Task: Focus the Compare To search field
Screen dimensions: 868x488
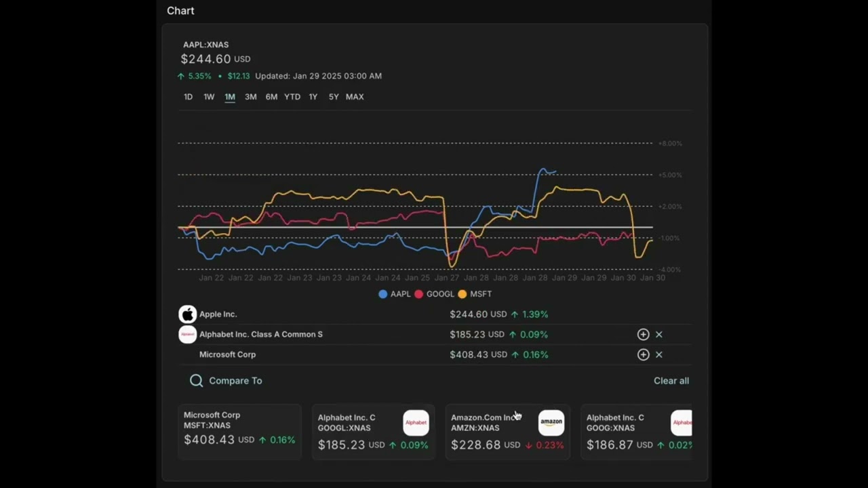Action: pyautogui.click(x=235, y=381)
